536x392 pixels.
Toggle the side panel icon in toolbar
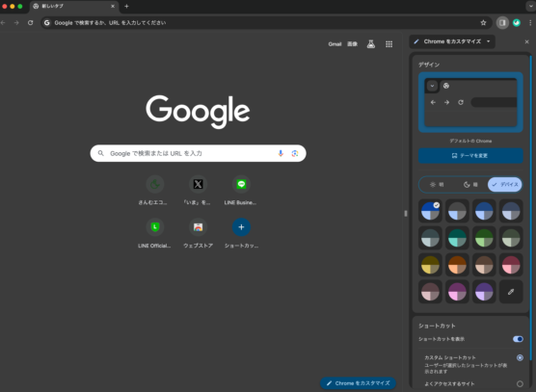click(502, 23)
